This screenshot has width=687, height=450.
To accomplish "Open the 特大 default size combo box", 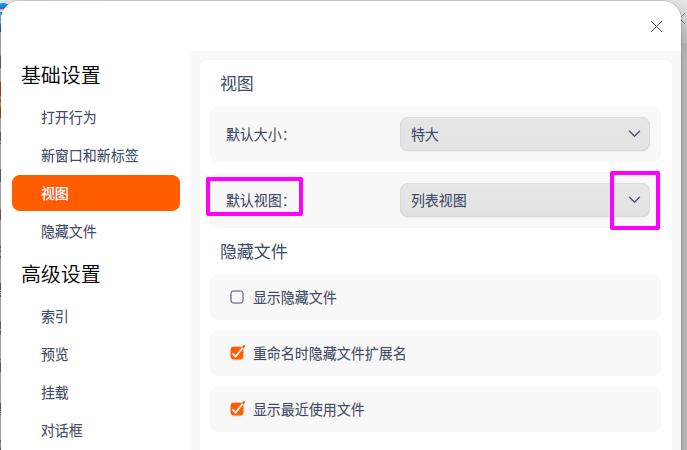I will [524, 134].
